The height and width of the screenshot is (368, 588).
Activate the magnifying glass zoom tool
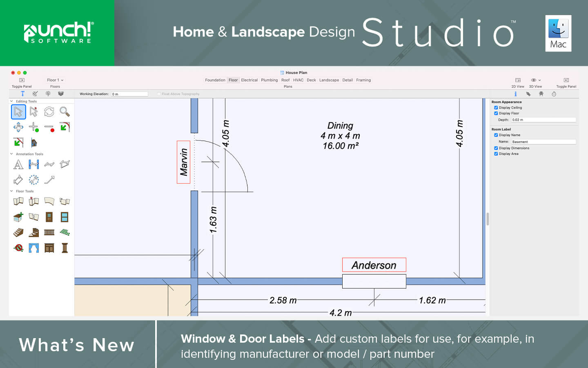pos(65,112)
